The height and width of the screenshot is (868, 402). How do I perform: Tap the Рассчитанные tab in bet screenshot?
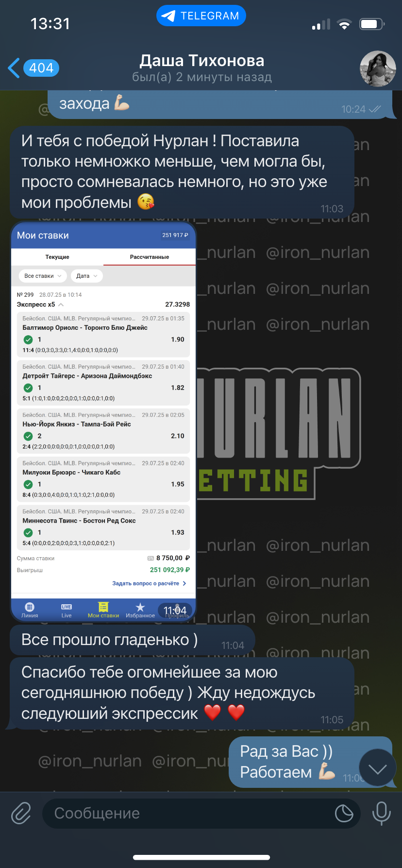pos(150,257)
